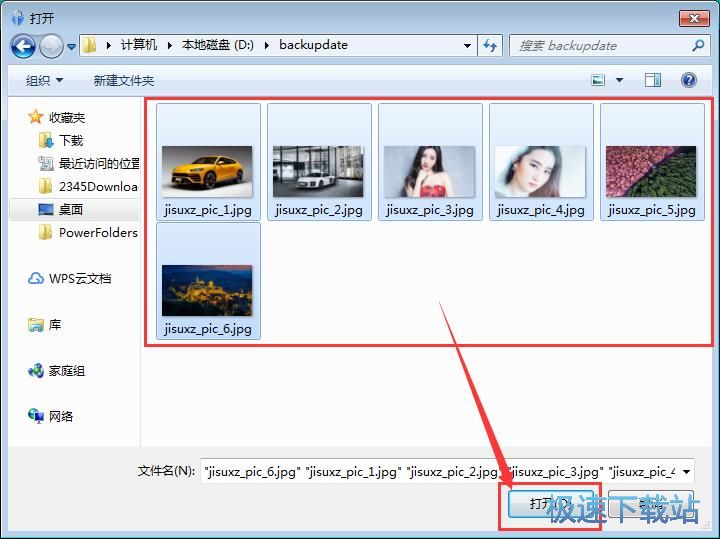Image resolution: width=720 pixels, height=539 pixels.
Task: Click the 收藏夹 star icon
Action: tap(35, 117)
